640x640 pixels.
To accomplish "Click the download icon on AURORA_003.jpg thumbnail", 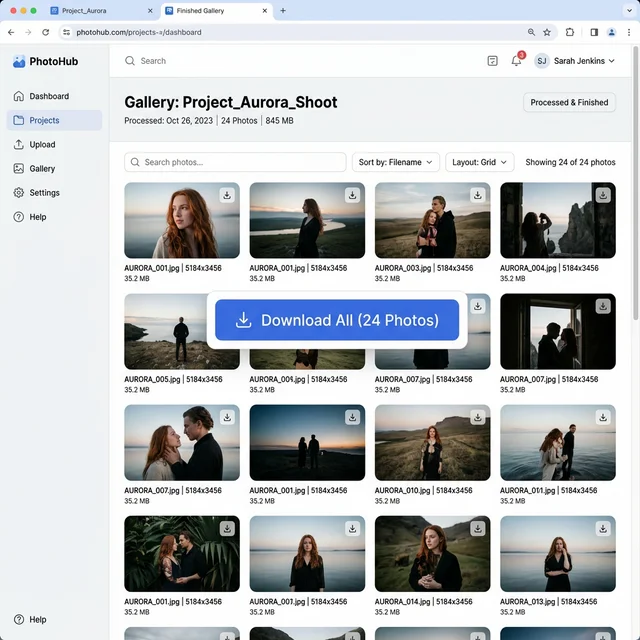I will point(477,195).
